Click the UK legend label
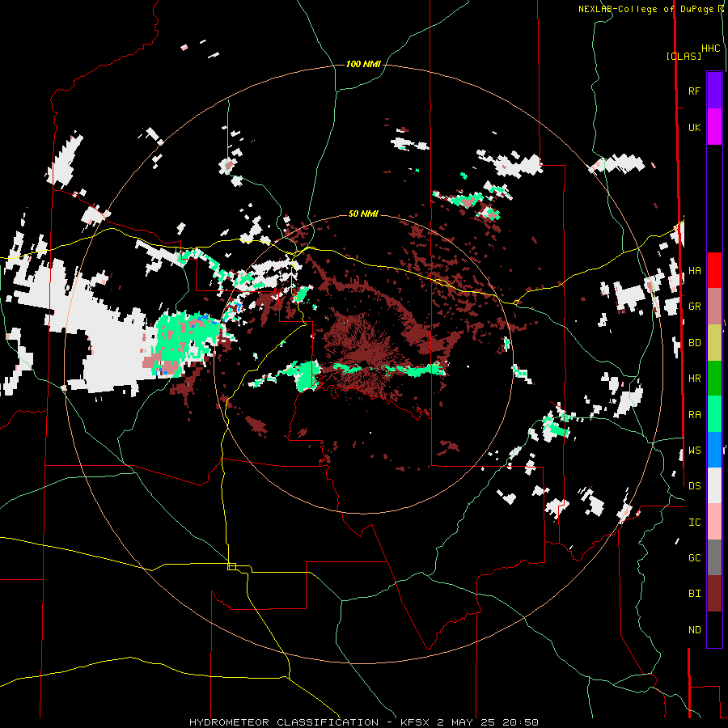 tap(695, 127)
